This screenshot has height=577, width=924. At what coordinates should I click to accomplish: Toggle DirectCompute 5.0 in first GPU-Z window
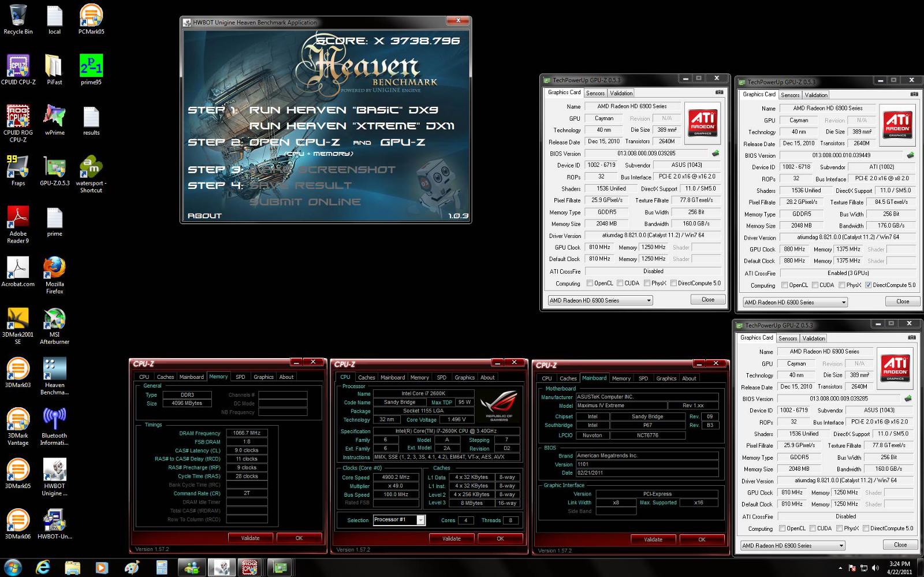673,283
